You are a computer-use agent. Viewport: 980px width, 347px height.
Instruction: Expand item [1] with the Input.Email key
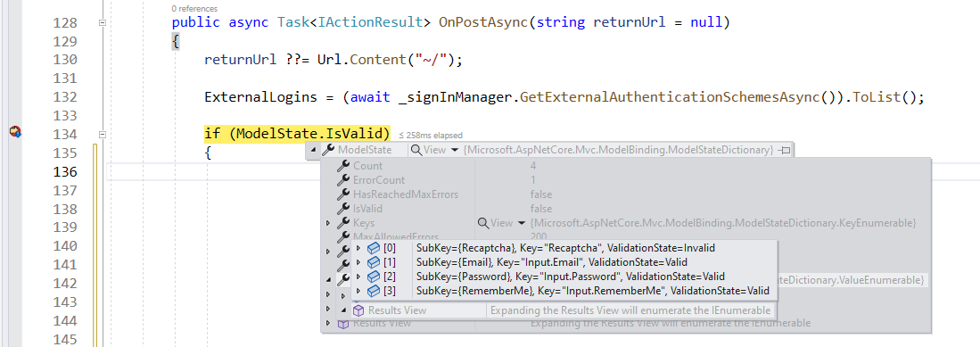coord(358,262)
